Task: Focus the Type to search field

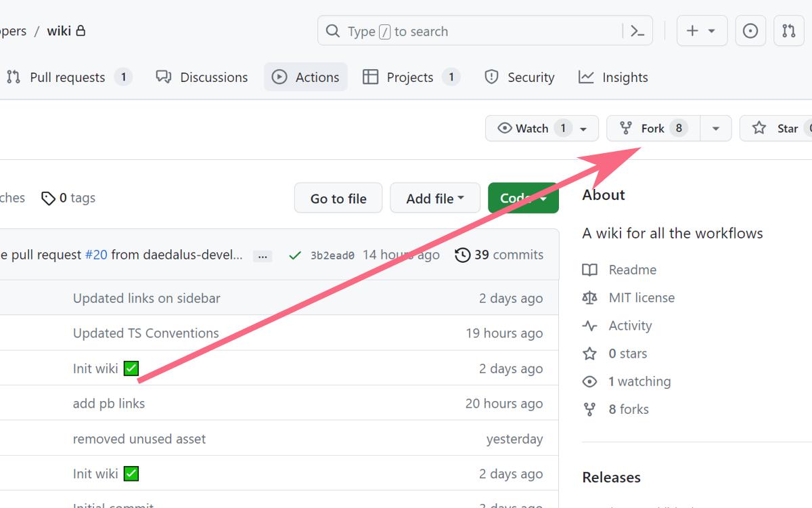Action: coord(474,31)
